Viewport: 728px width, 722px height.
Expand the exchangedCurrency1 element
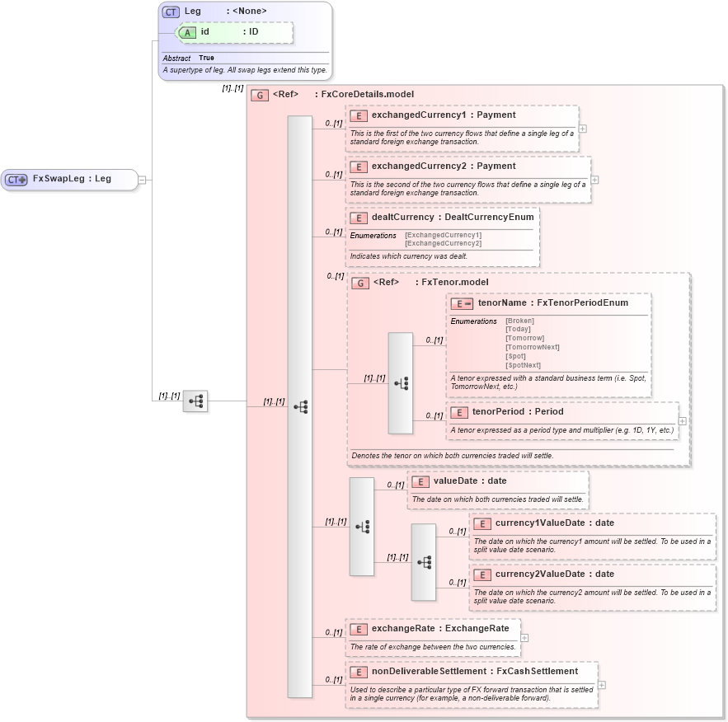coord(583,129)
